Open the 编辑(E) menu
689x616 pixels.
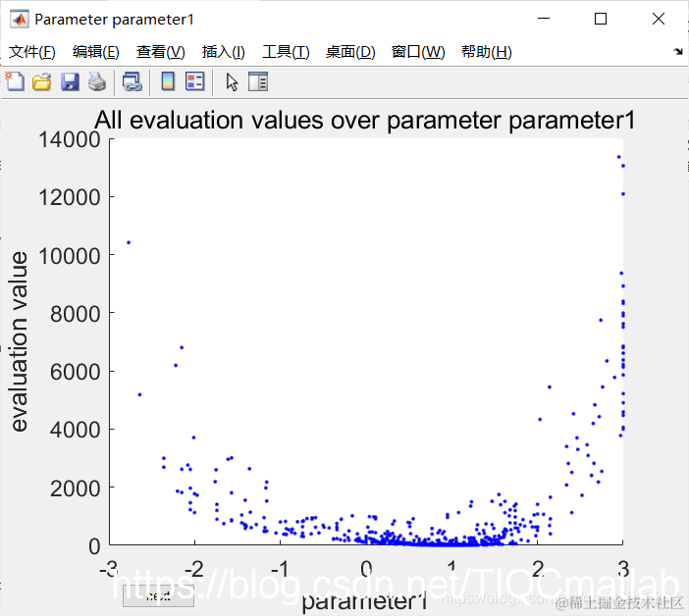(96, 52)
